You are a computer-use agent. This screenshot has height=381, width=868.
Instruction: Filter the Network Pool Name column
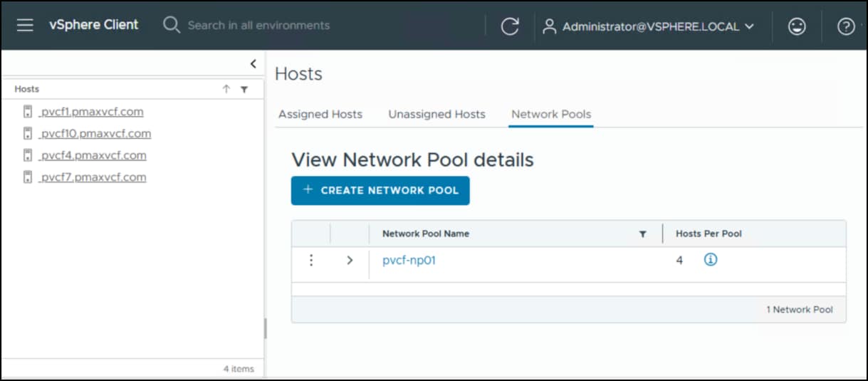click(642, 234)
